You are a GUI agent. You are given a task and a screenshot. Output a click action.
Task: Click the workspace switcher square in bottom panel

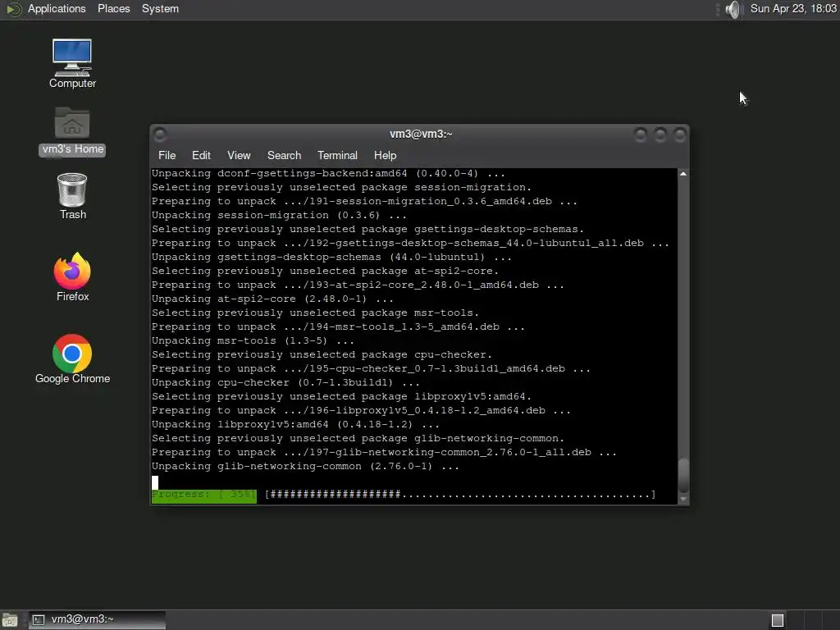pos(778,620)
